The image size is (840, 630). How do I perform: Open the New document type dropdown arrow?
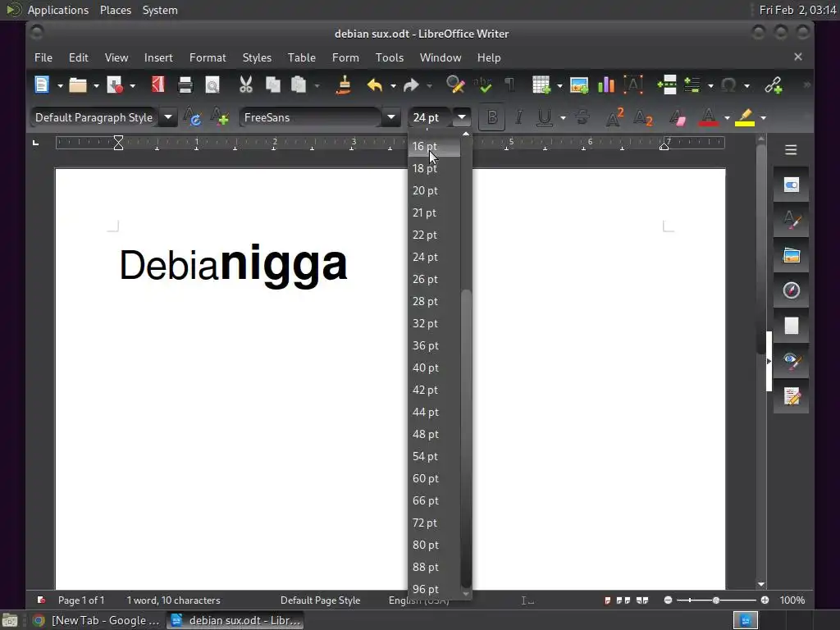[60, 85]
